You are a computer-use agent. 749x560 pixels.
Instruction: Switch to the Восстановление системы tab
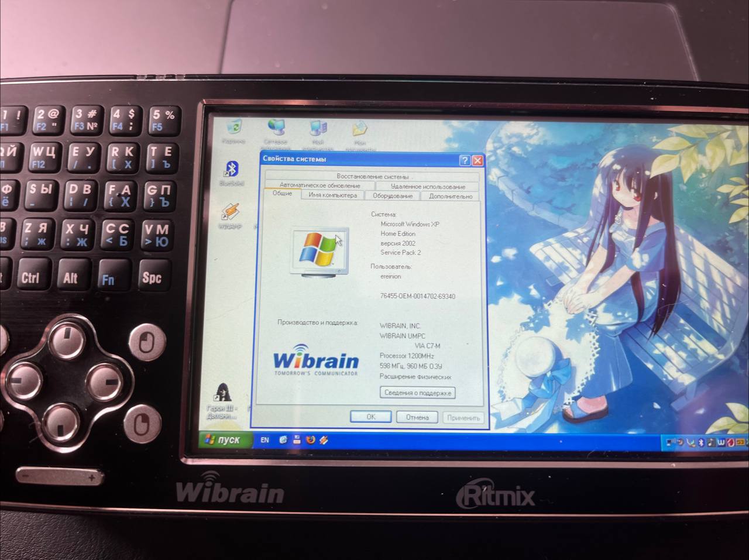pyautogui.click(x=372, y=176)
